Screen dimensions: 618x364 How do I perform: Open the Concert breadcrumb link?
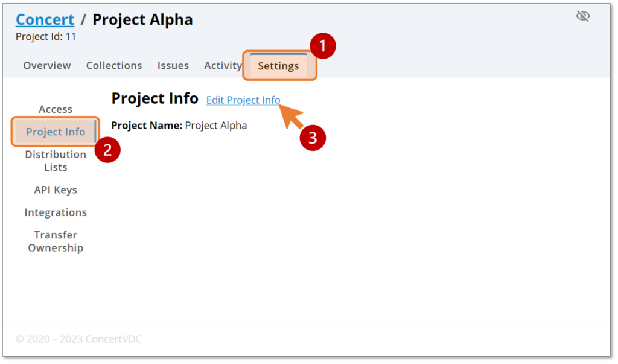click(x=45, y=19)
